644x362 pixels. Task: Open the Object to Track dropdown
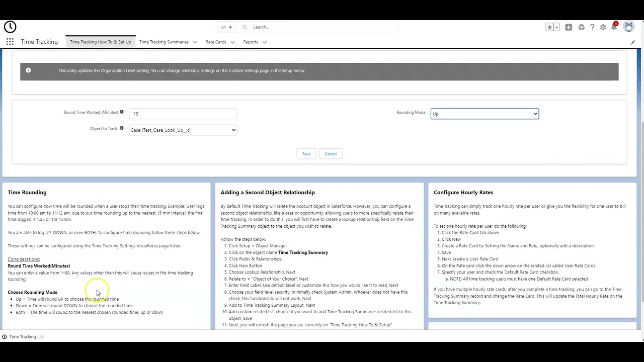point(183,130)
